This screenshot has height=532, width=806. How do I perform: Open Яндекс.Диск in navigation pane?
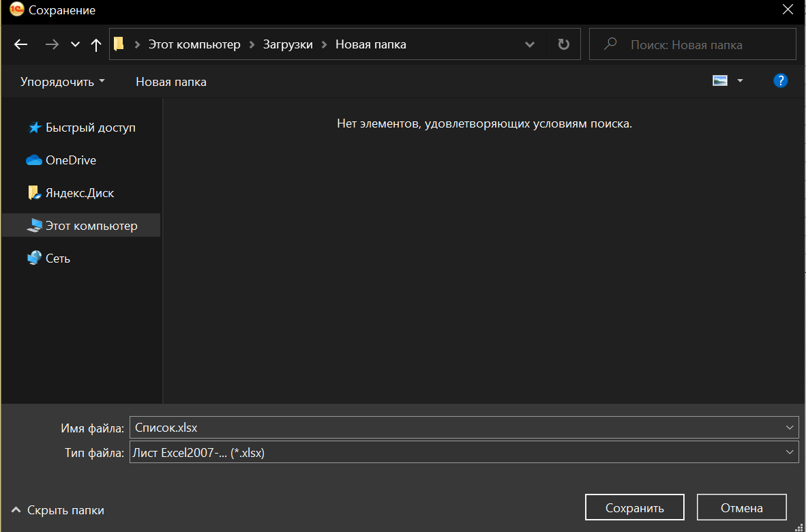79,193
